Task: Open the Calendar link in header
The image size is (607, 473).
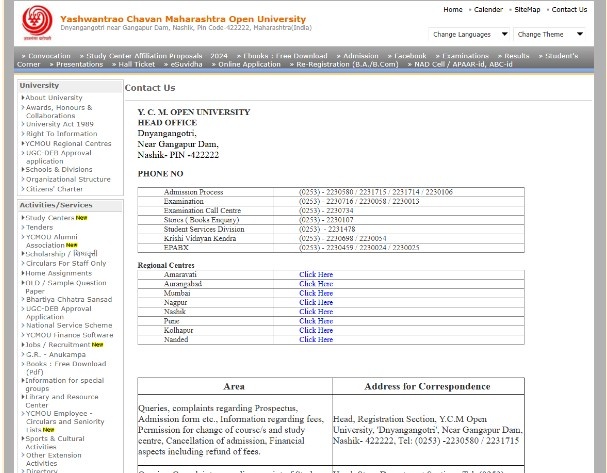Action: (x=488, y=9)
